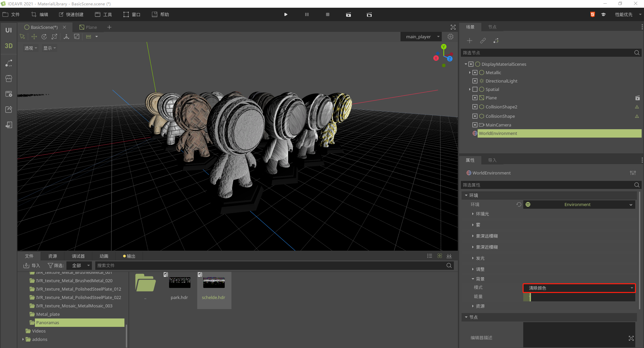This screenshot has height=348, width=644.
Task: Switch to 3D workspace in left sidebar
Action: tap(9, 46)
